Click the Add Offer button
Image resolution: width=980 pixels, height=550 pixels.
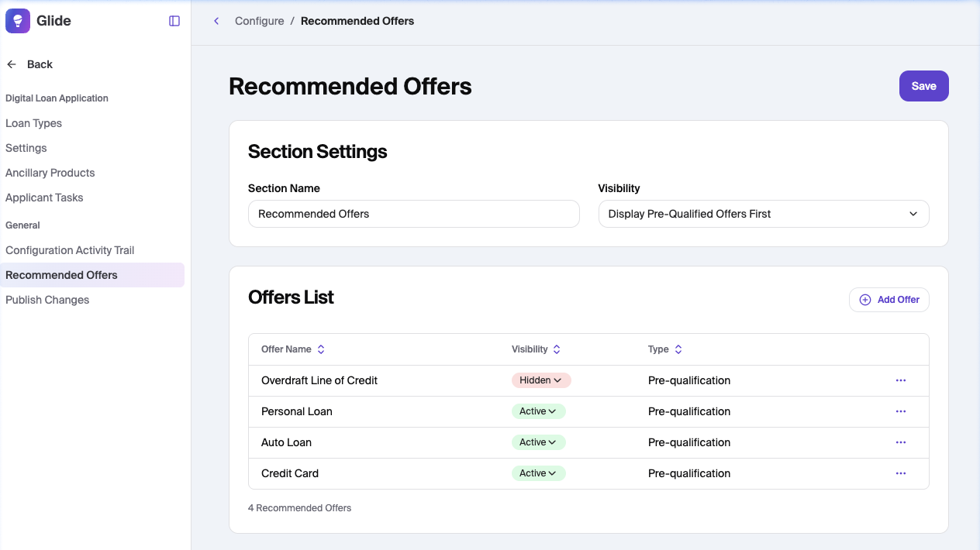click(x=889, y=300)
